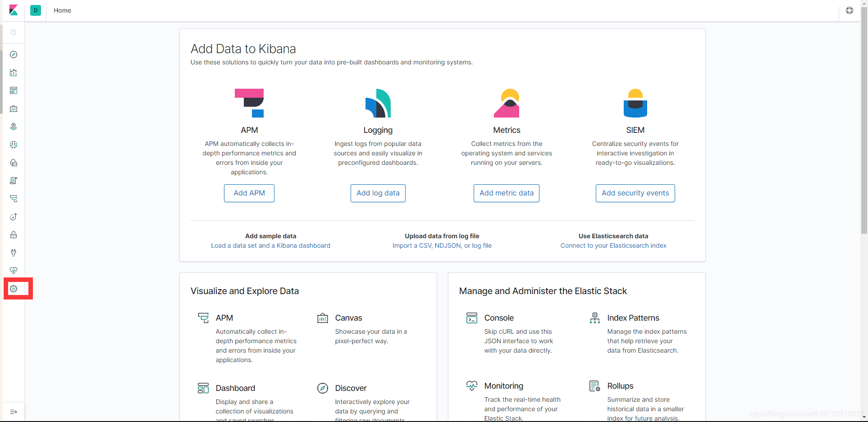868x422 pixels.
Task: Open 'Import a CSV, NDJSON, or log file' link
Action: pyautogui.click(x=442, y=245)
